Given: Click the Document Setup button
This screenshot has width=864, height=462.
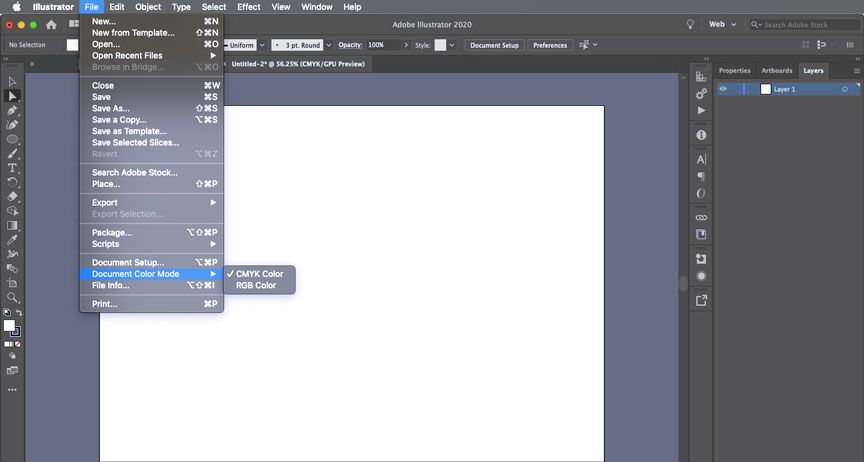Looking at the screenshot, I should pos(494,45).
